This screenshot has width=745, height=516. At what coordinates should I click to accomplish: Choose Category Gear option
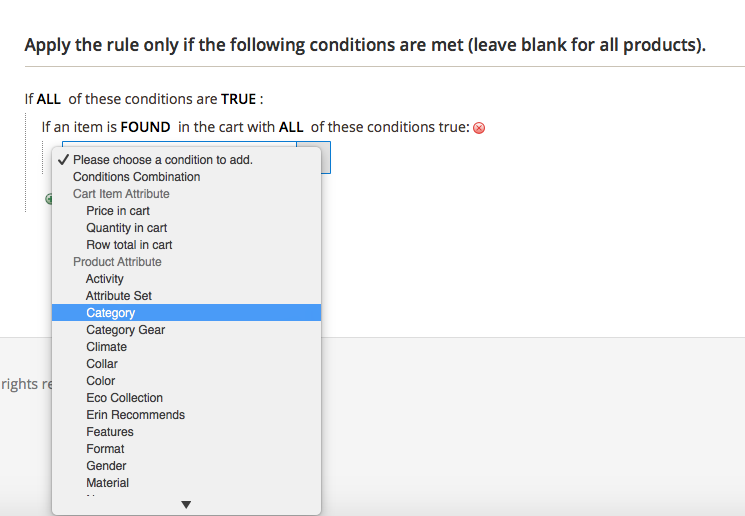click(125, 330)
